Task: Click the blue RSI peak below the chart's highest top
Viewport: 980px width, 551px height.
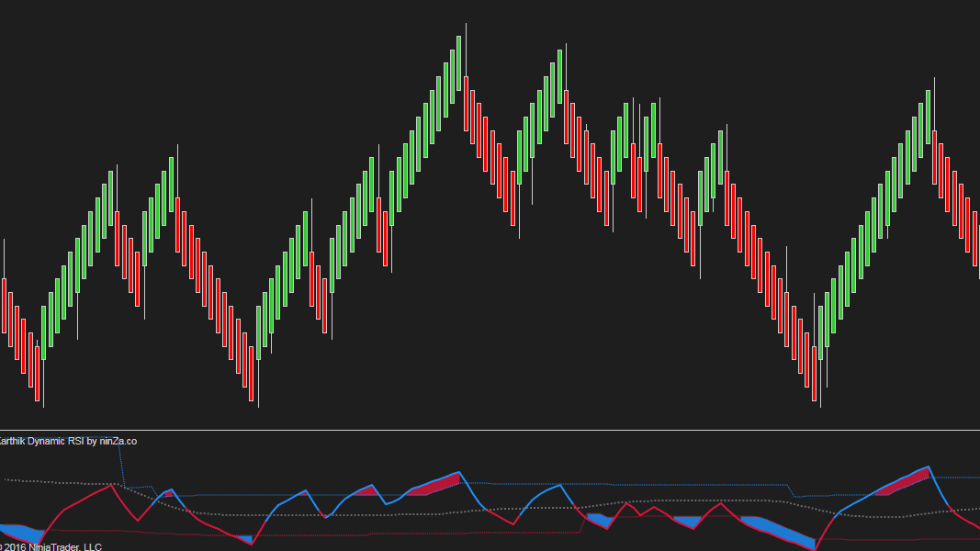Action: [459, 473]
